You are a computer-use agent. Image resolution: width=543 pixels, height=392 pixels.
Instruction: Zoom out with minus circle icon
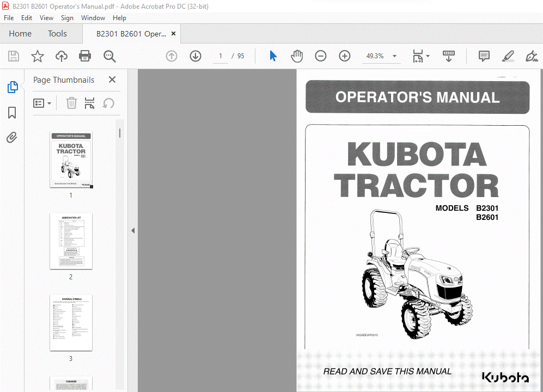click(x=321, y=56)
